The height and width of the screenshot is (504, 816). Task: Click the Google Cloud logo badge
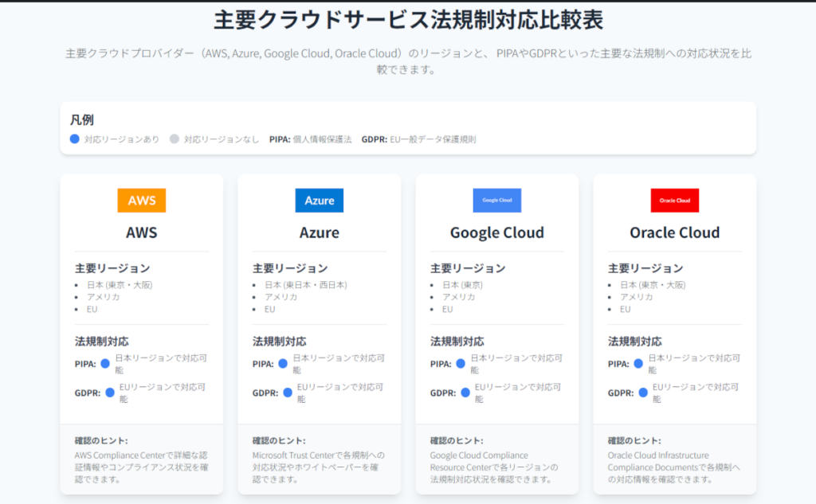(497, 201)
